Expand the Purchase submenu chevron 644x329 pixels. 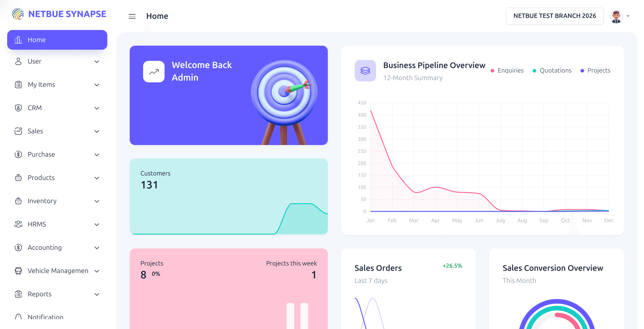(97, 155)
